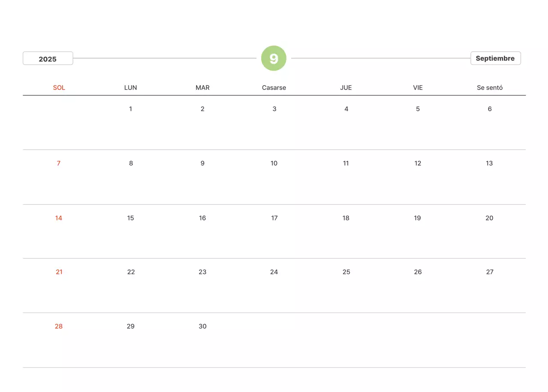The height and width of the screenshot is (392, 548).
Task: Click day 13 on the calendar
Action: (489, 163)
